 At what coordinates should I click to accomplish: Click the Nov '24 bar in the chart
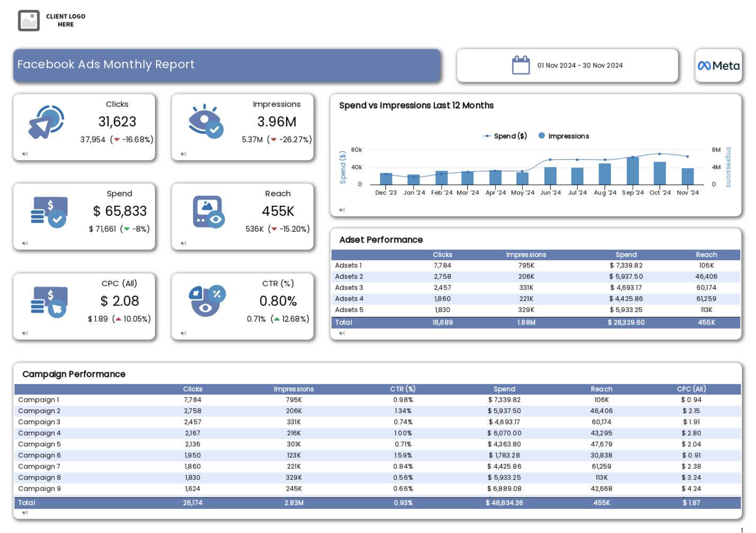click(687, 176)
